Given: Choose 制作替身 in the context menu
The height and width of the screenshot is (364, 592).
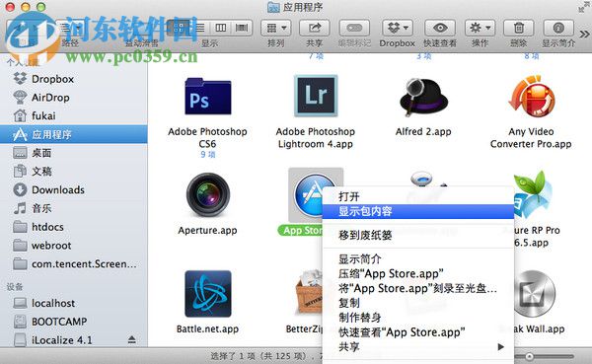Looking at the screenshot, I should click(418, 318).
